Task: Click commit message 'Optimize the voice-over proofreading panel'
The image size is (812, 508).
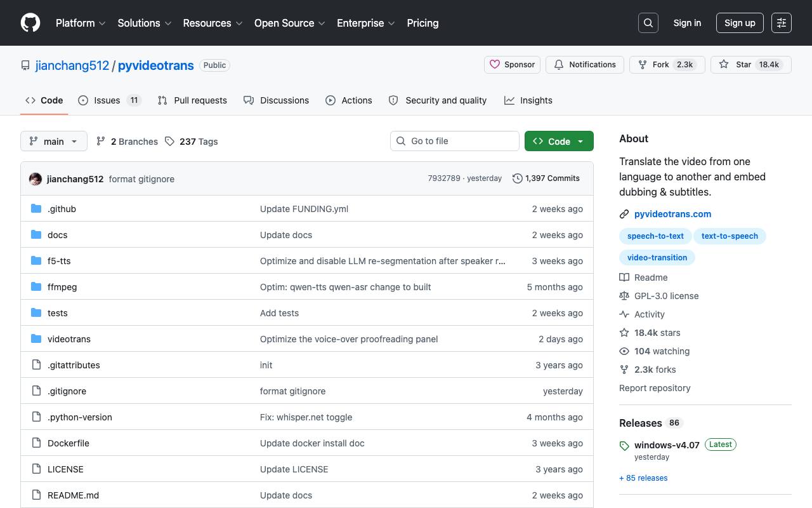Action: [x=349, y=339]
